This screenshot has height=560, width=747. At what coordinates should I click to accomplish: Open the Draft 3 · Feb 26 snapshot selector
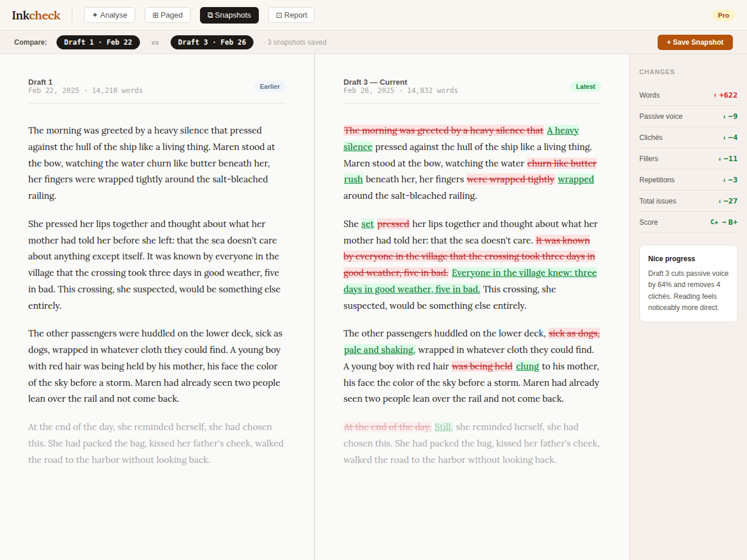[x=212, y=42]
